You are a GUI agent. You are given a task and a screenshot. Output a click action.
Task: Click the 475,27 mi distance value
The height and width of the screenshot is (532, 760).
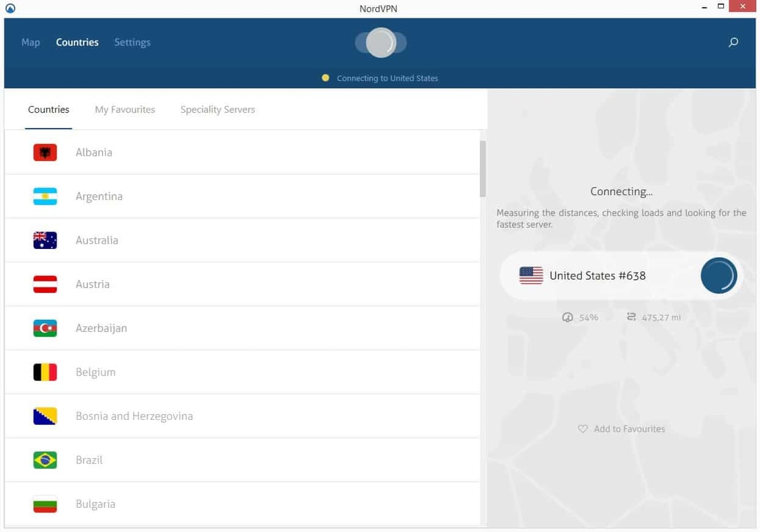click(661, 317)
